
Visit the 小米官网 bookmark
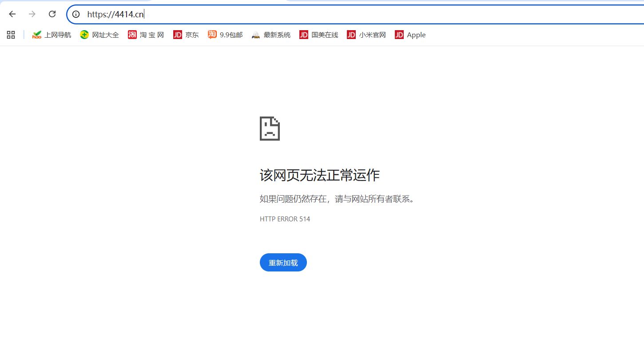366,35
